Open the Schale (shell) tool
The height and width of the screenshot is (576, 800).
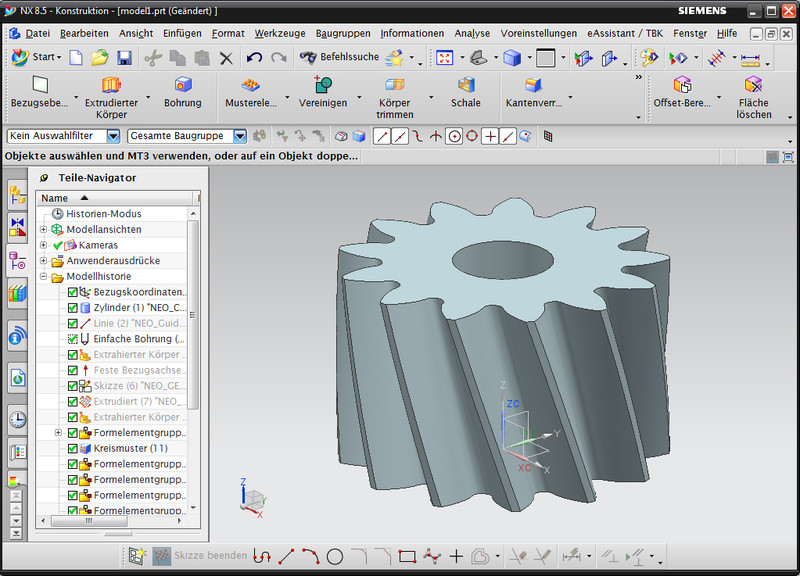(x=465, y=86)
